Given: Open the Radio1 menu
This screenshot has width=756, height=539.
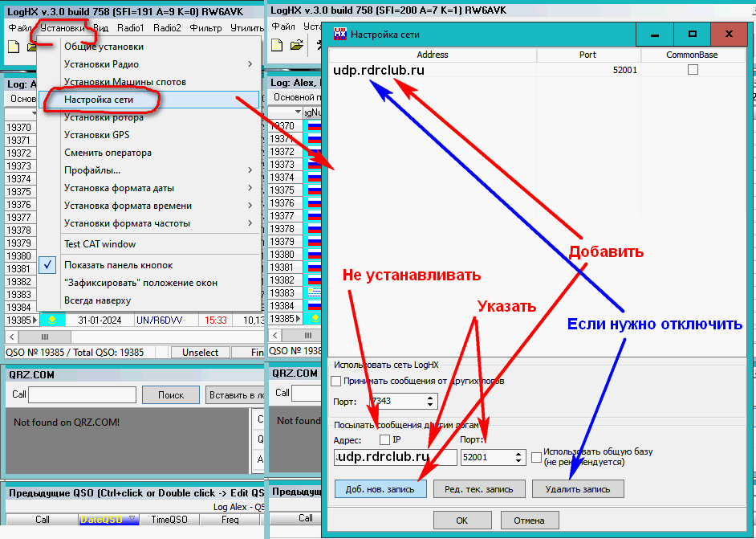Looking at the screenshot, I should (131, 27).
